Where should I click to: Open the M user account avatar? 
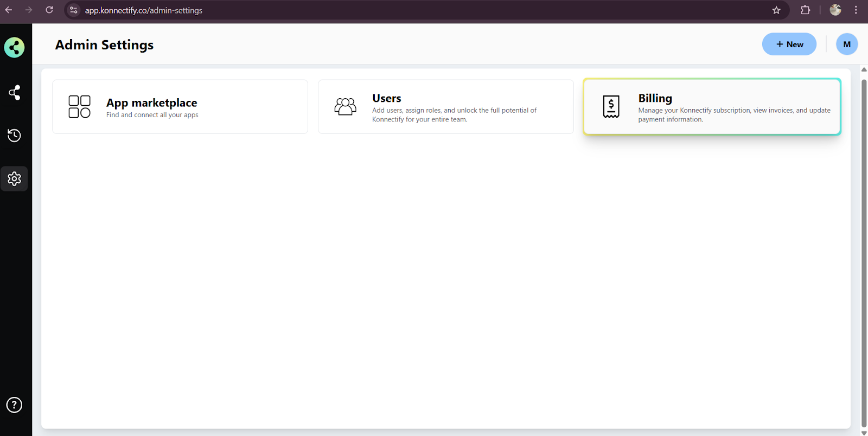point(847,44)
